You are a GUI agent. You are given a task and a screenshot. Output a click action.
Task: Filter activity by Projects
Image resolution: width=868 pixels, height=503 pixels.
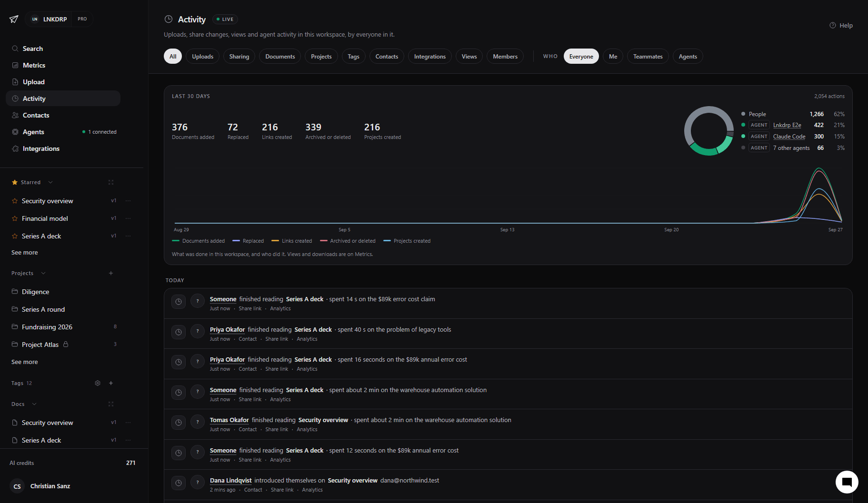coord(321,56)
